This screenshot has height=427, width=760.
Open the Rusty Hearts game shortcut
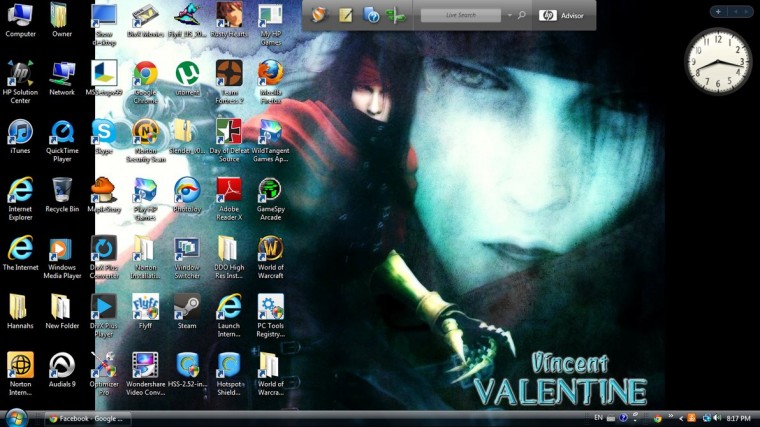point(229,20)
